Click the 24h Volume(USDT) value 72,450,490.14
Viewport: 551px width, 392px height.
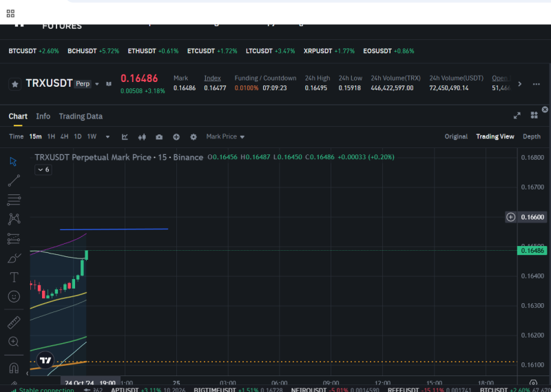[449, 88]
